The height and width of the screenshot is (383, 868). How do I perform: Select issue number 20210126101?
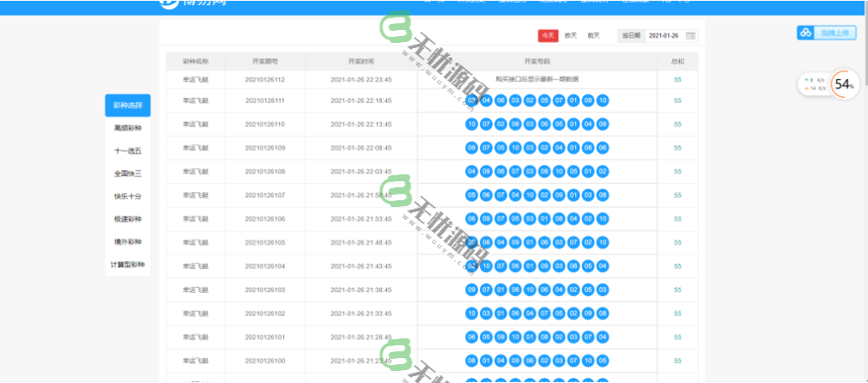(264, 337)
